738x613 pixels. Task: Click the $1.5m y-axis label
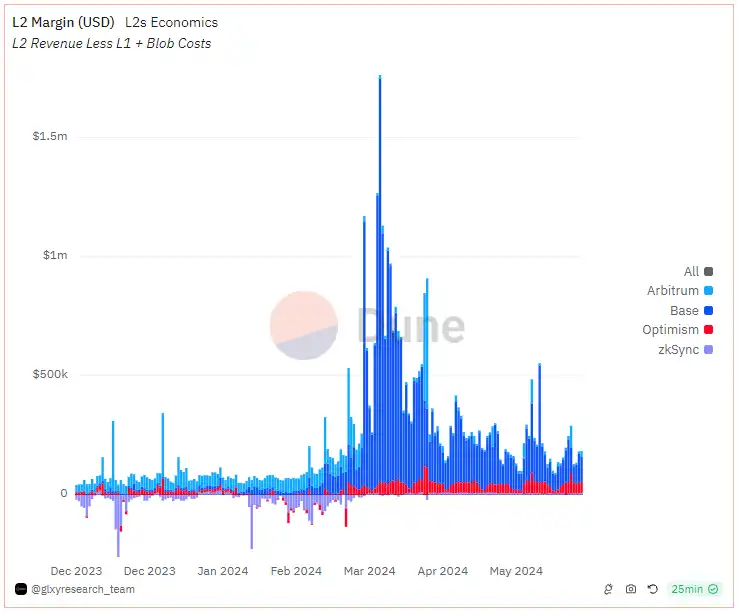[49, 136]
